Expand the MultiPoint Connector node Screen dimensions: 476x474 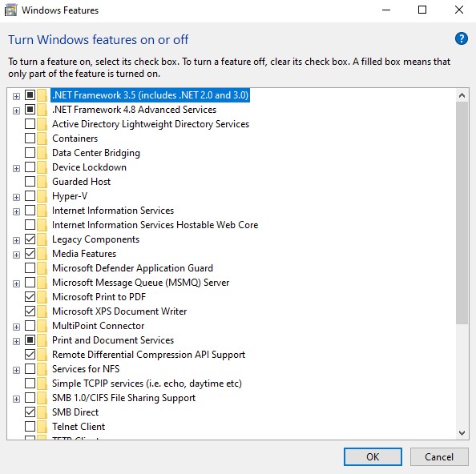(16, 327)
